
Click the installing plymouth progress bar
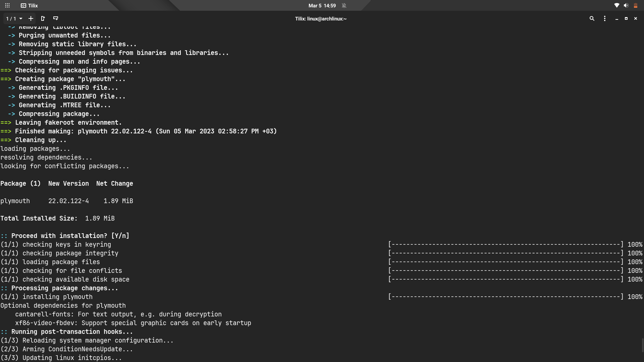click(505, 297)
